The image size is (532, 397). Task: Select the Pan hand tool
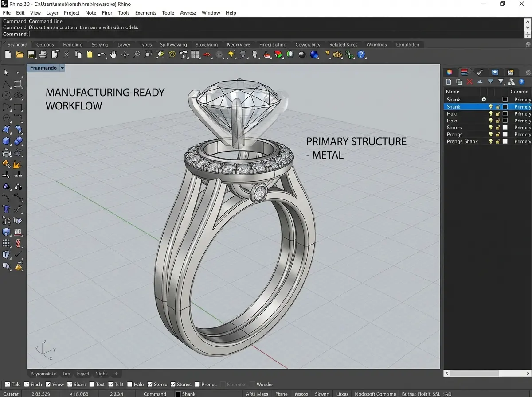(113, 54)
